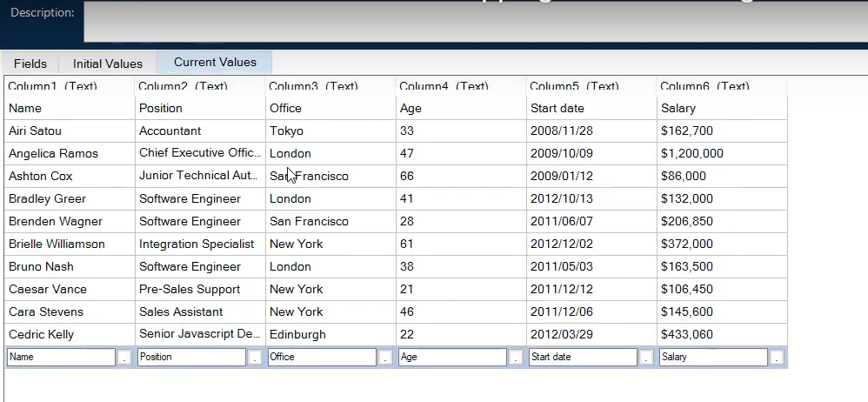Image resolution: width=868 pixels, height=402 pixels.
Task: Click the small button beside the Salary field
Action: pyautogui.click(x=777, y=358)
